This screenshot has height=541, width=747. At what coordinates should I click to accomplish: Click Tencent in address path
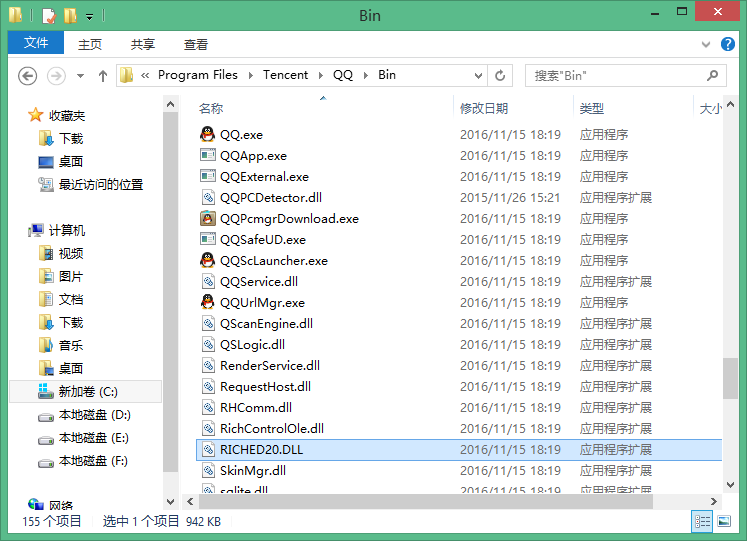[x=285, y=75]
